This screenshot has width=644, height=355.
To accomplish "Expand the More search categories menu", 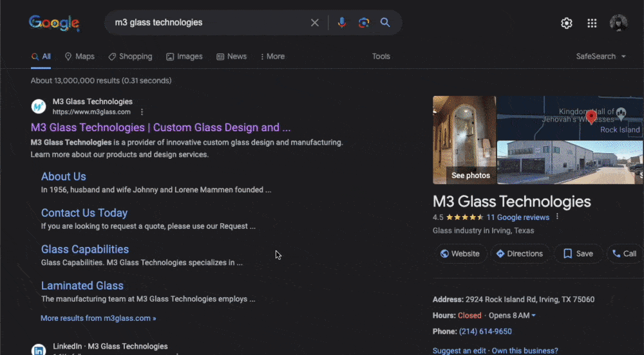I will point(272,57).
